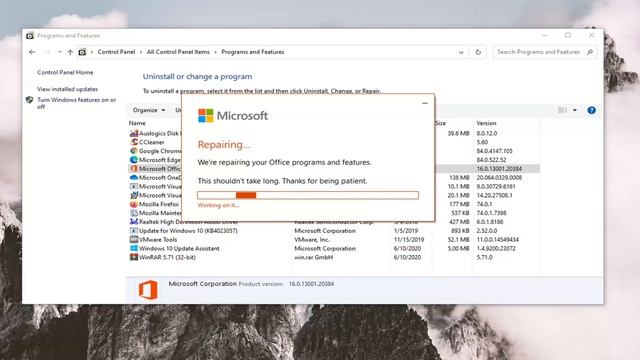Click the Realtek High Definition Audio icon
This screenshot has height=360, width=640.
pyautogui.click(x=133, y=222)
